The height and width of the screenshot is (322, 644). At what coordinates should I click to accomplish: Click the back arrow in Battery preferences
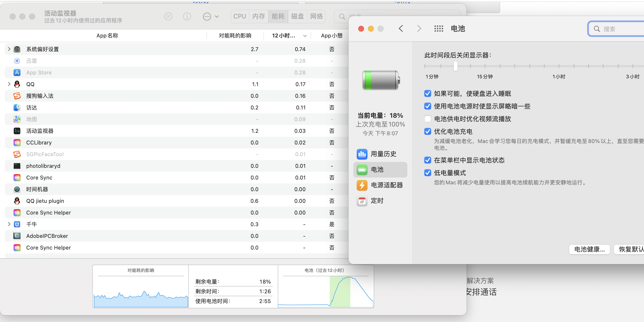[x=401, y=29]
